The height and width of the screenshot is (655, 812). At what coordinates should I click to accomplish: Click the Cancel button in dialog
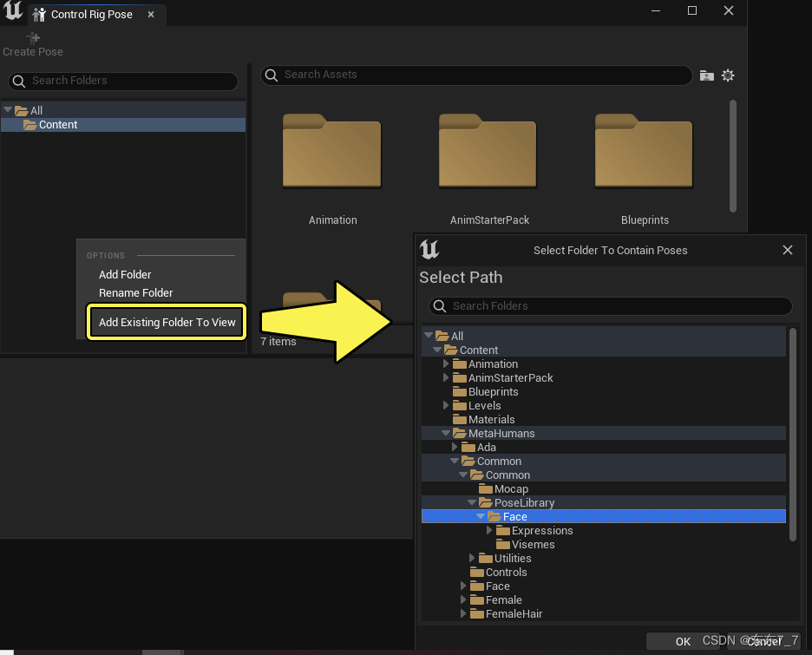[763, 641]
